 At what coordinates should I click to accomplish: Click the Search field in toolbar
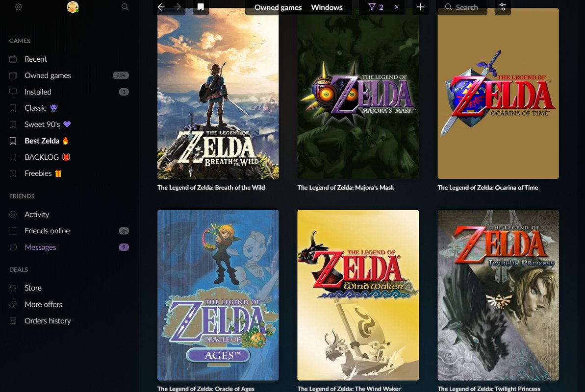click(462, 7)
